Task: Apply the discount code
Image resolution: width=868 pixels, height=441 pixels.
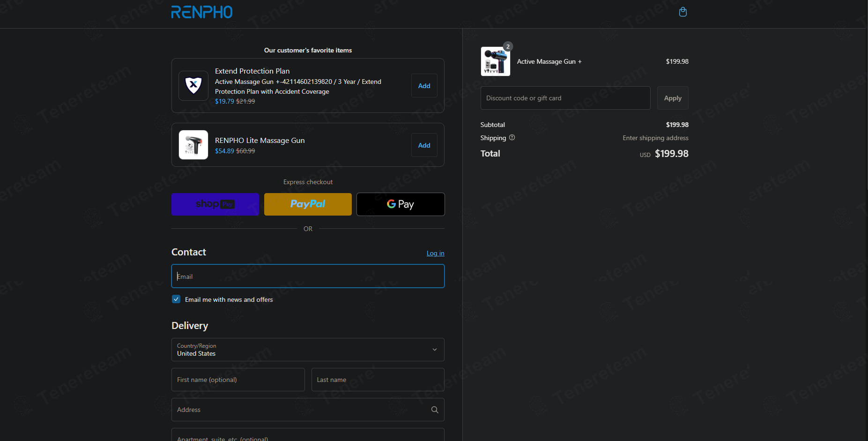Action: (673, 98)
